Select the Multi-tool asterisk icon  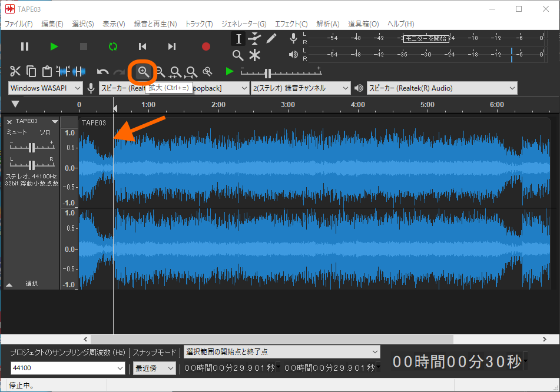tap(254, 55)
